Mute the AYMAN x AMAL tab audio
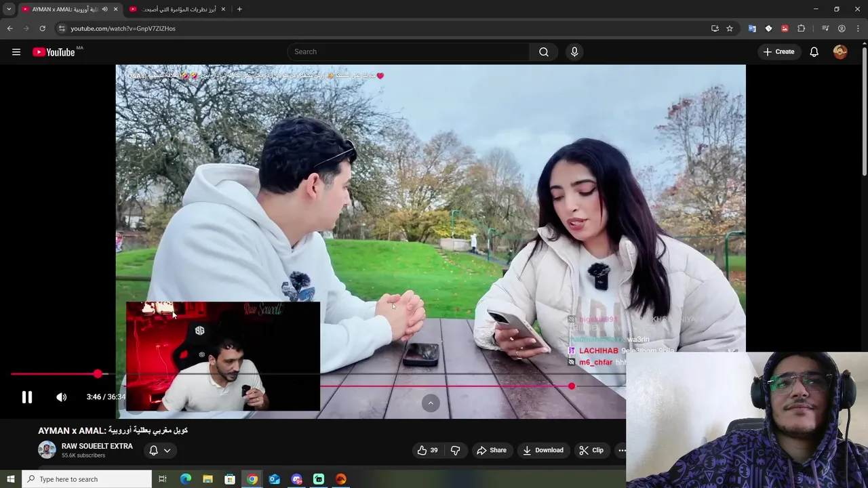The height and width of the screenshot is (488, 868). [104, 9]
